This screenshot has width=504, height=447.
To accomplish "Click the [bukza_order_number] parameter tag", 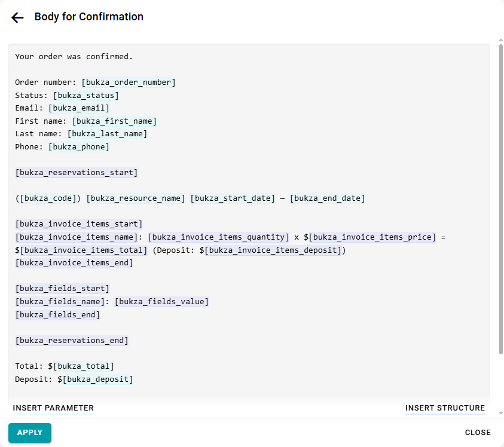I will pyautogui.click(x=129, y=82).
